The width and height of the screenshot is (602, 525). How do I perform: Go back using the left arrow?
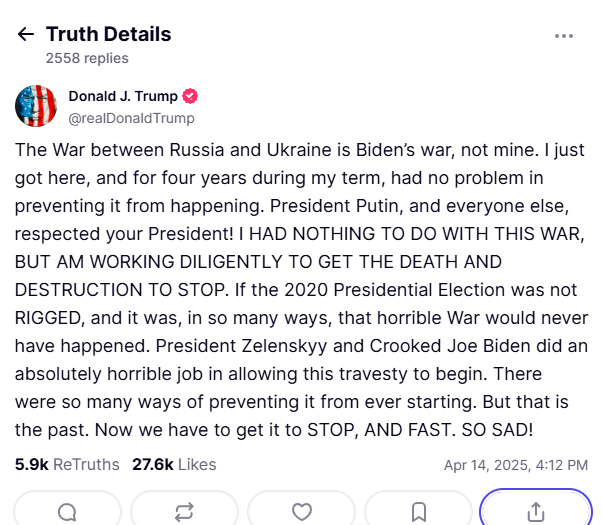pyautogui.click(x=26, y=34)
